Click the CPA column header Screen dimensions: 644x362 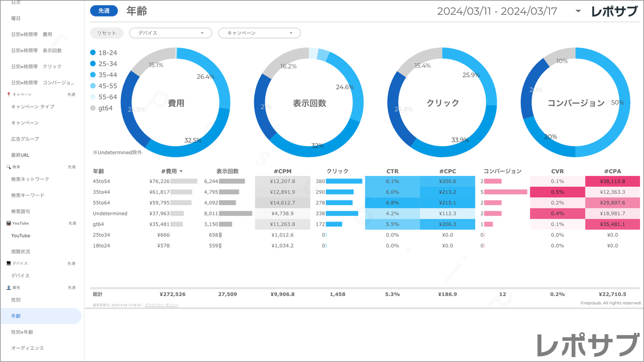point(612,171)
